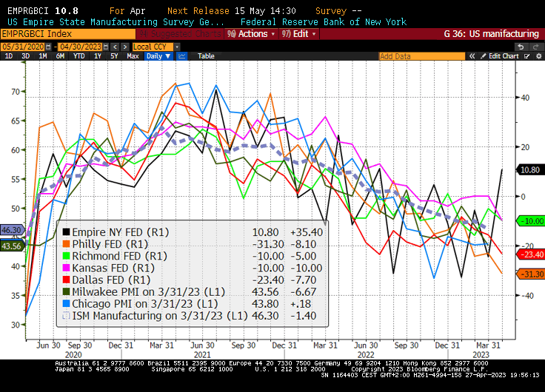Collapse panel with double chevron icon

[472, 56]
